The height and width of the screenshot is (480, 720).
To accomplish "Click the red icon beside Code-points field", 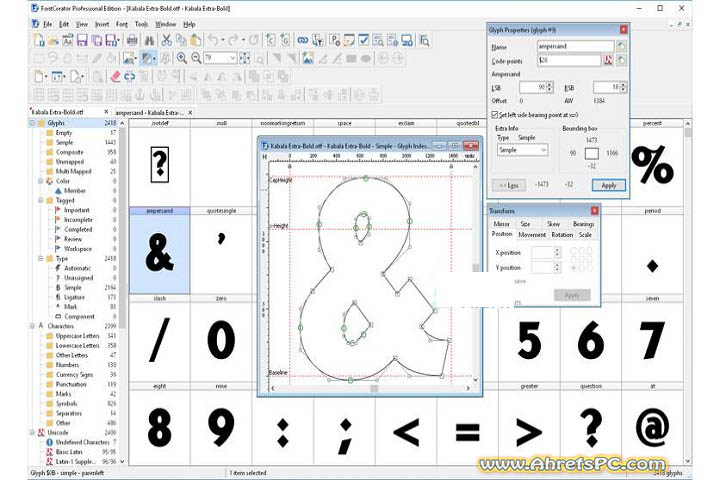I will [x=608, y=60].
